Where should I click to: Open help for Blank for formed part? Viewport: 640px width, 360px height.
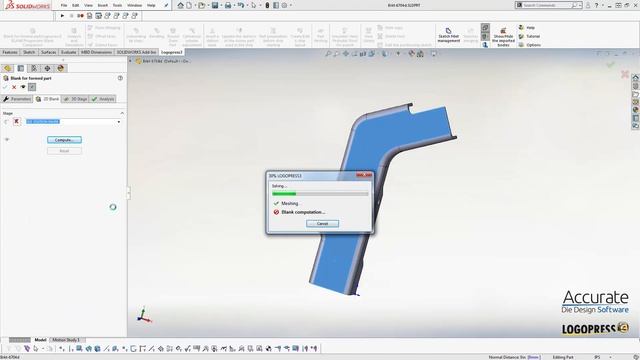pos(120,78)
